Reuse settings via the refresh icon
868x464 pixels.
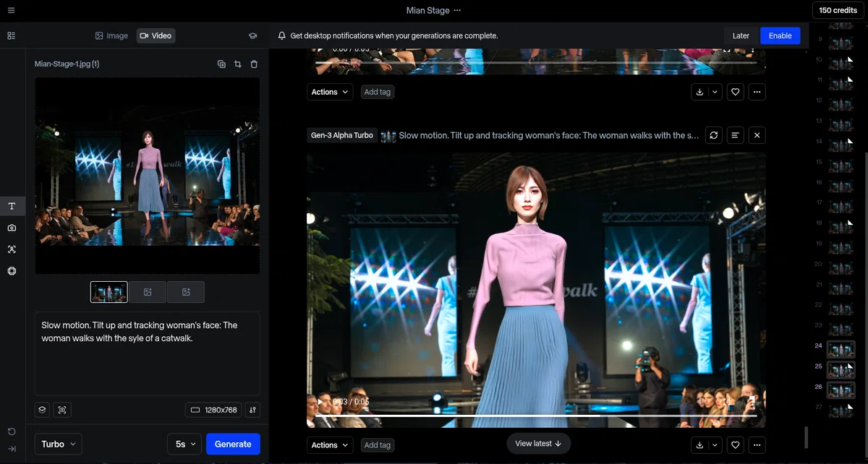click(x=714, y=135)
